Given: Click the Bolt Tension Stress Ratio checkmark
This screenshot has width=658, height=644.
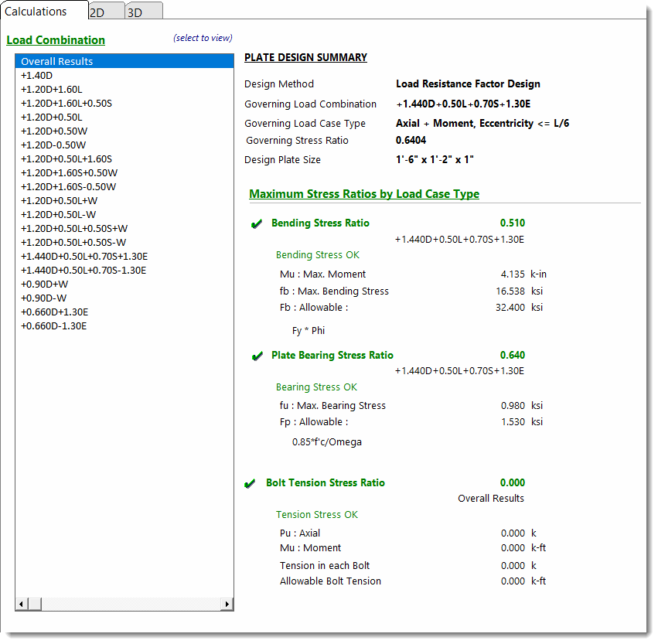Looking at the screenshot, I should [250, 484].
